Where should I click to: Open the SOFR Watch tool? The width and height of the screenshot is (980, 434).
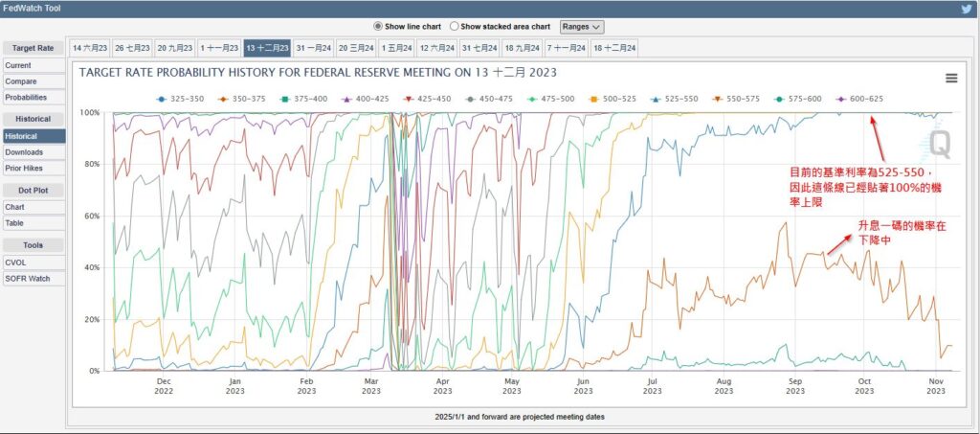click(33, 278)
